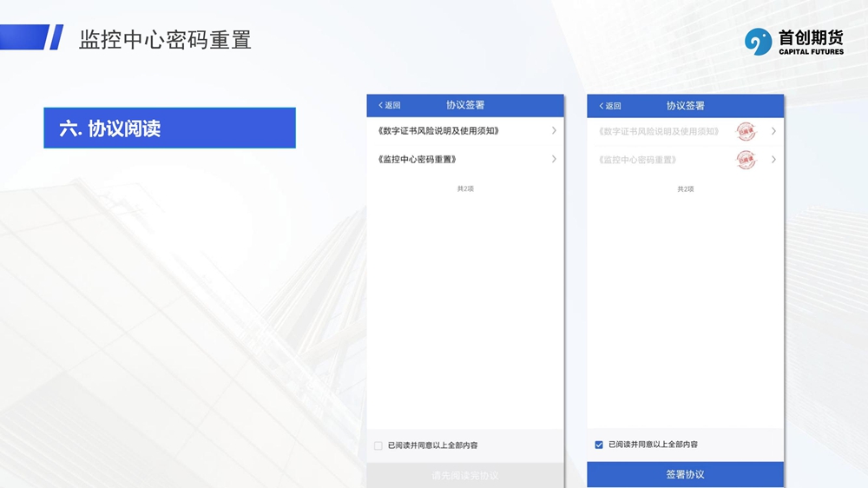
Task: Open the black-text 《数字证书风险说明及使用须知》 agreement
Action: 438,131
